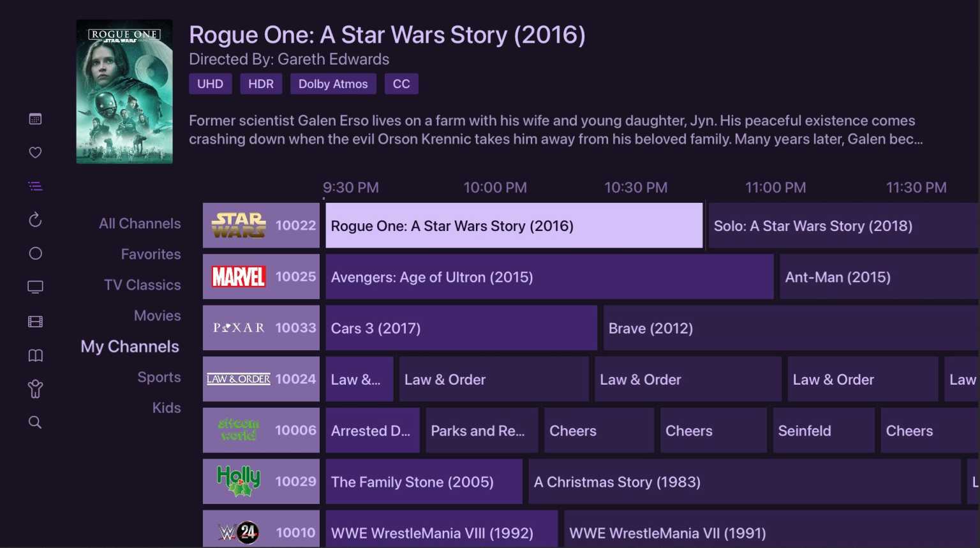Image resolution: width=980 pixels, height=548 pixels.
Task: Open the search magnifier icon
Action: click(x=35, y=422)
